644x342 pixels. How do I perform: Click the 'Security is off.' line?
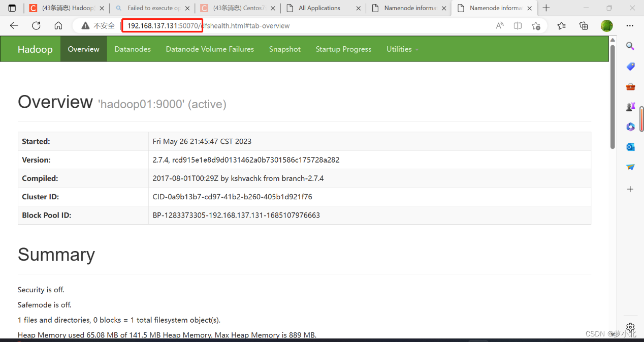click(x=41, y=290)
